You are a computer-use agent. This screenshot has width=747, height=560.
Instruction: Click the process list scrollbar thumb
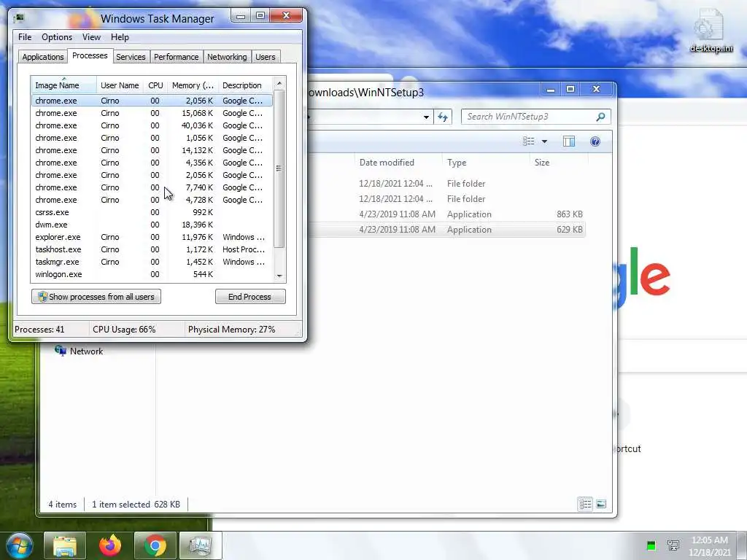279,168
